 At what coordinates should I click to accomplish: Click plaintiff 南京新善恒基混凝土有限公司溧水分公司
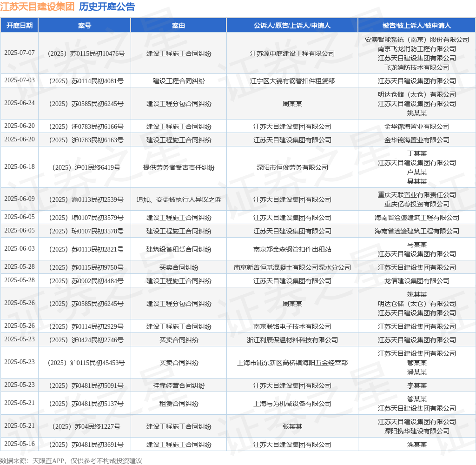coord(292,267)
